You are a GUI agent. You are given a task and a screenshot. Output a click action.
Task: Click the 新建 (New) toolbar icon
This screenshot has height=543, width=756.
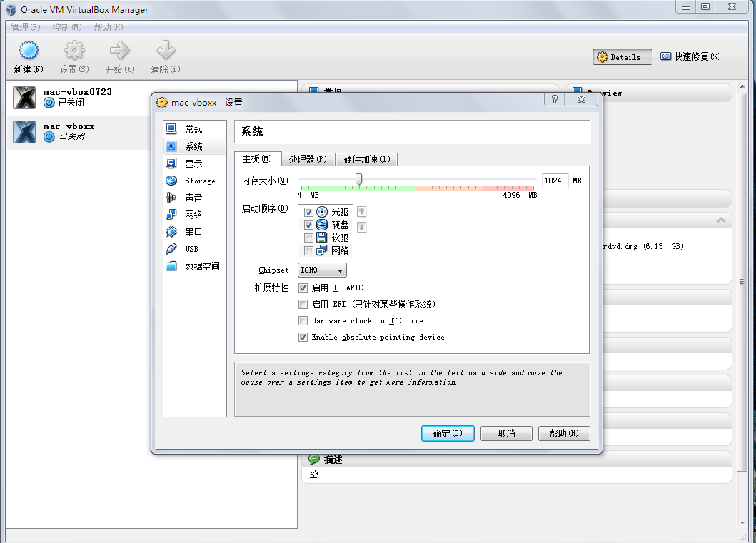pos(29,50)
